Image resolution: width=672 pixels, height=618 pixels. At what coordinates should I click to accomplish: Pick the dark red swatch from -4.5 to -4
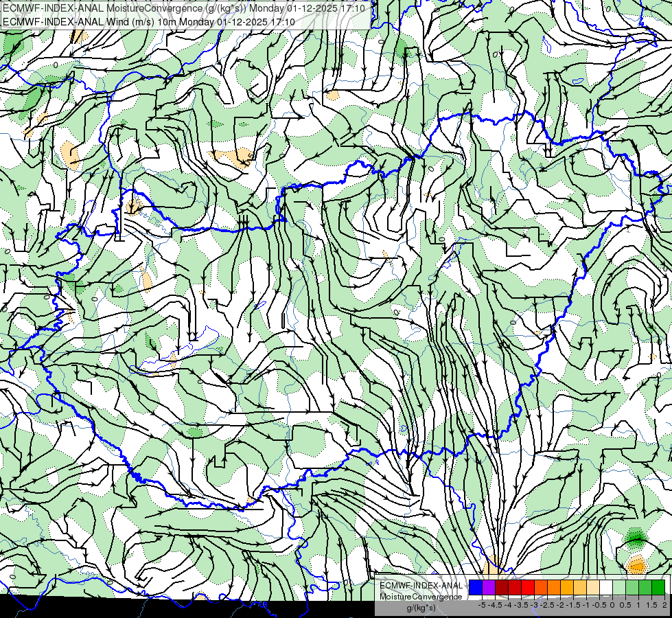502,588
